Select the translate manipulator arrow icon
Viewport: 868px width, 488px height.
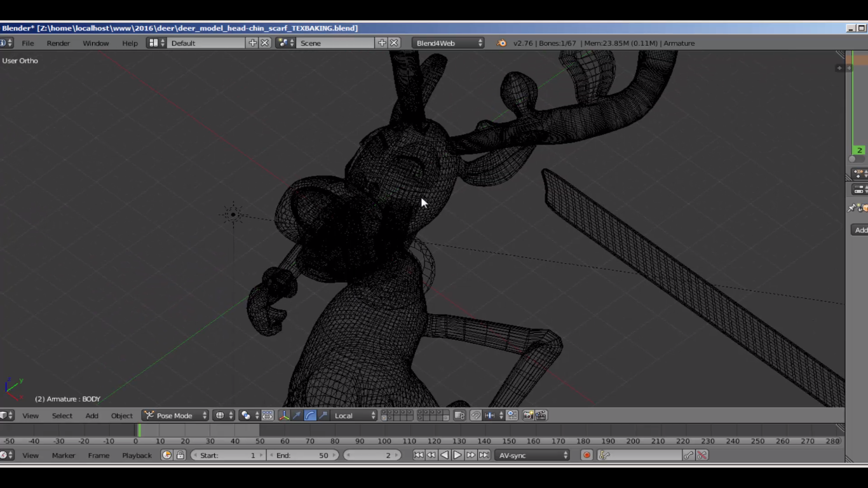click(297, 416)
